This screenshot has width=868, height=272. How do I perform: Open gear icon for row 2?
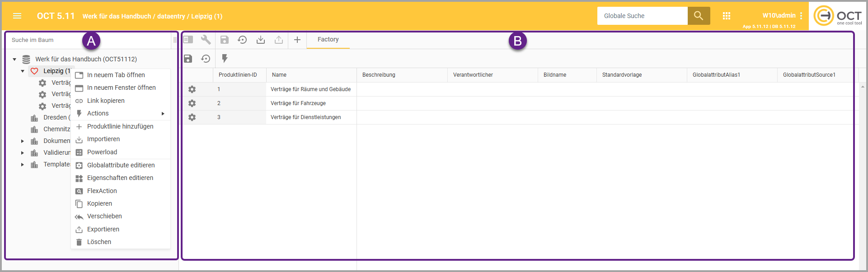192,103
